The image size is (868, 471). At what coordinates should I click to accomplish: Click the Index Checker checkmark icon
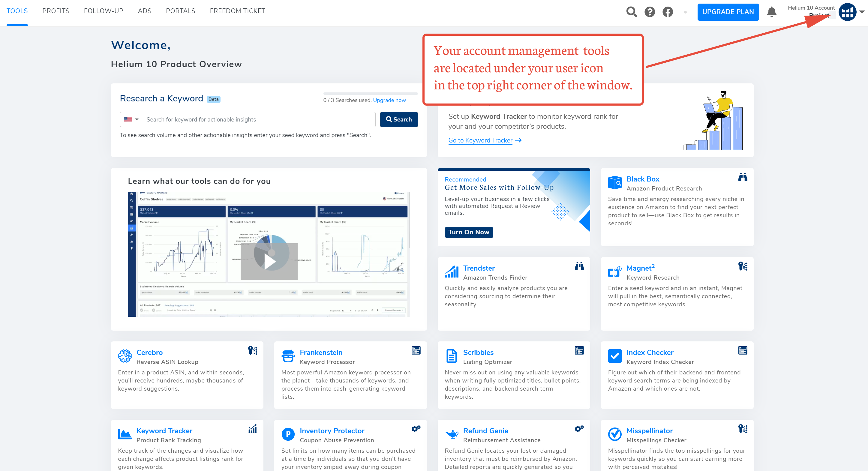[614, 355]
